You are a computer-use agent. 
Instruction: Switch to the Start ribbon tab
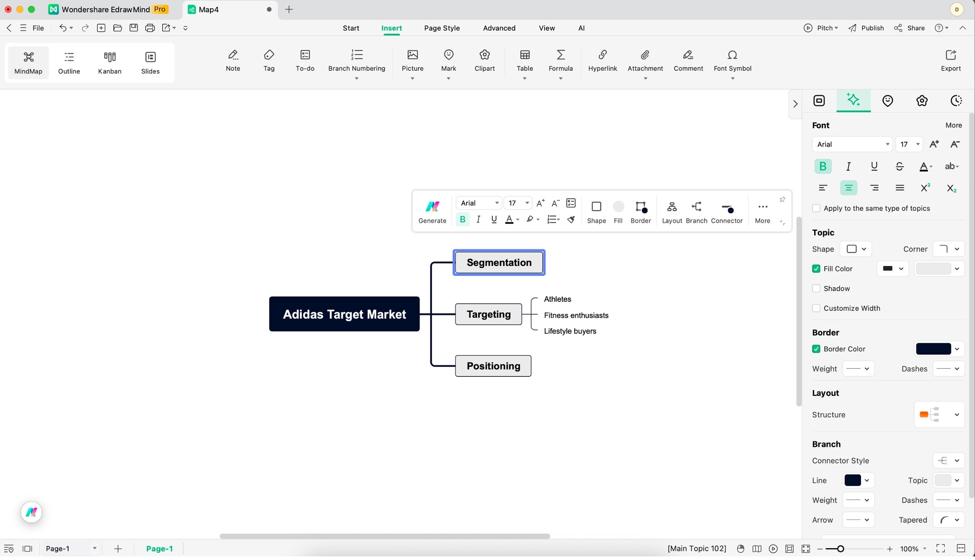(x=350, y=28)
